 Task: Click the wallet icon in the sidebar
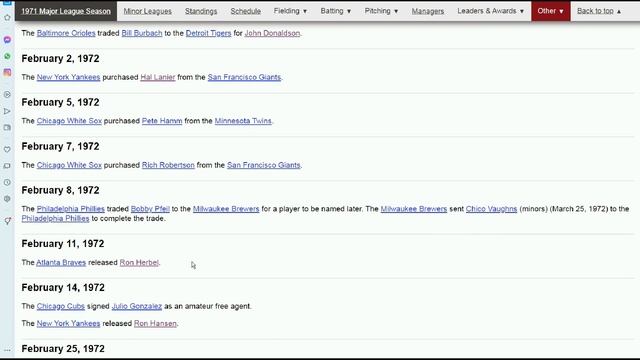[7, 127]
